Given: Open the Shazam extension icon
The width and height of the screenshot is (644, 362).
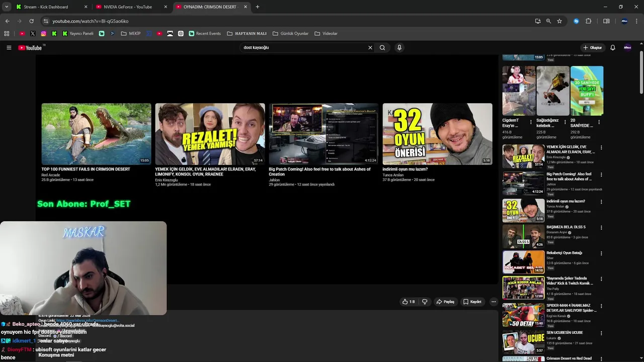Looking at the screenshot, I should pyautogui.click(x=577, y=21).
